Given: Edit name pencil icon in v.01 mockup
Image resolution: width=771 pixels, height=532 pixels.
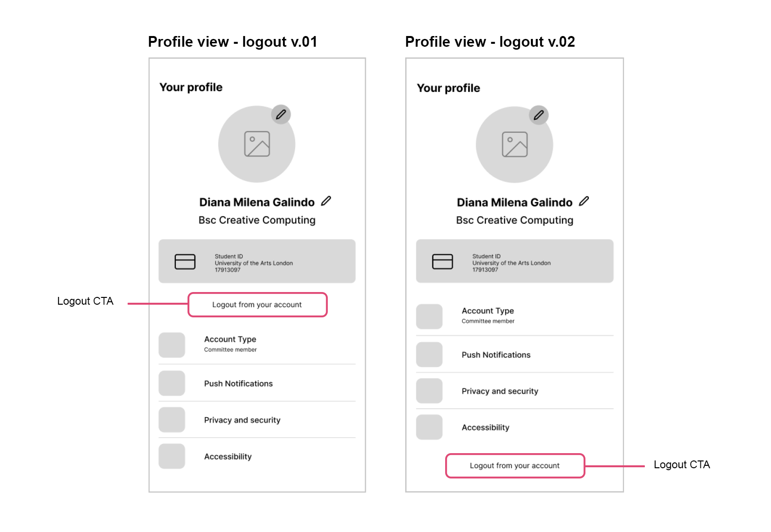Looking at the screenshot, I should tap(326, 201).
